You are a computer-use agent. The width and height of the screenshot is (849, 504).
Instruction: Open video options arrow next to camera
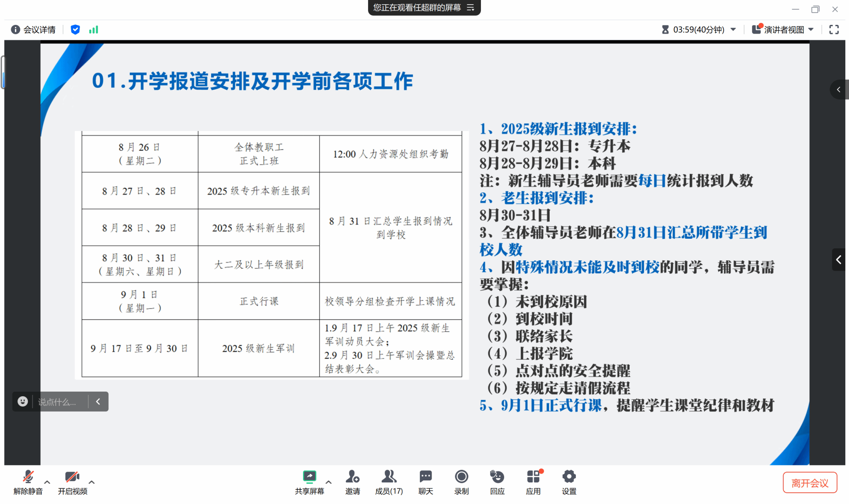point(92,482)
